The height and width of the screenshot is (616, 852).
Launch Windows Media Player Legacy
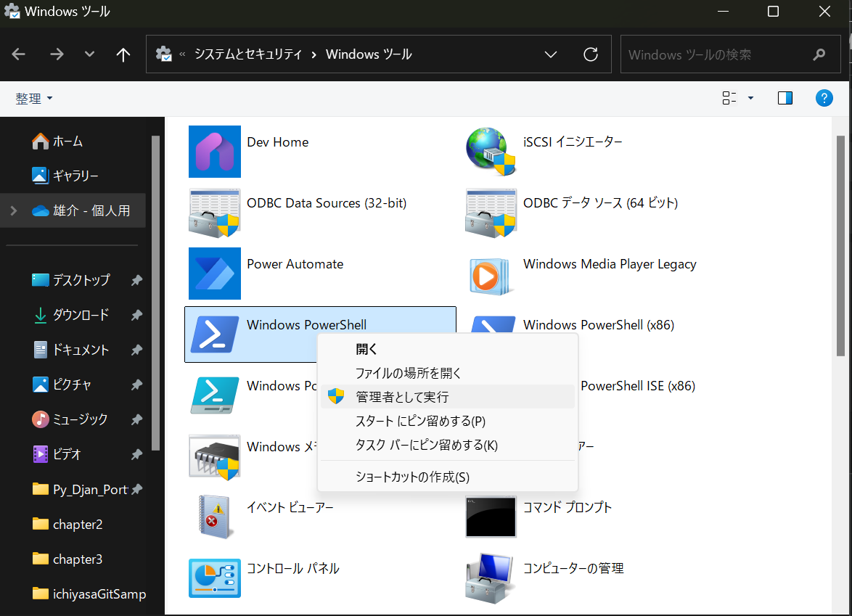[610, 264]
